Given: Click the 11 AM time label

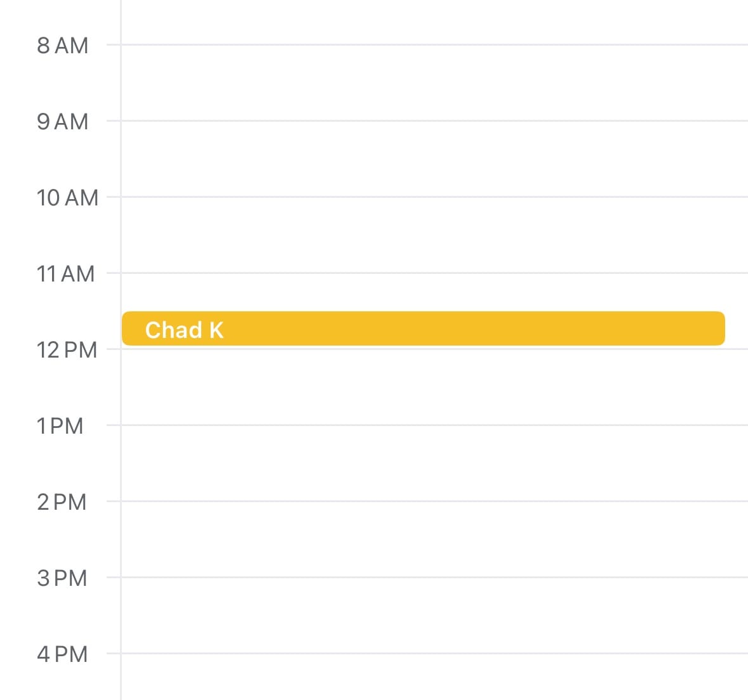Looking at the screenshot, I should click(65, 274).
